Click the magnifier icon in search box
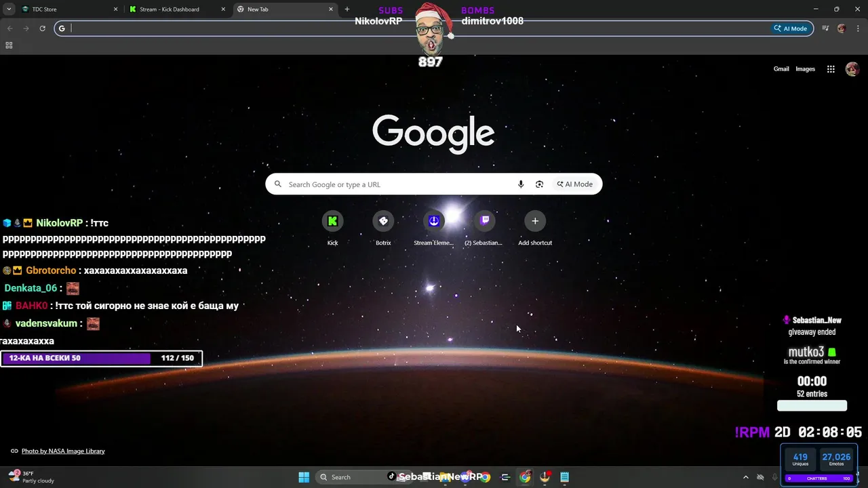This screenshot has width=868, height=488. (x=277, y=184)
